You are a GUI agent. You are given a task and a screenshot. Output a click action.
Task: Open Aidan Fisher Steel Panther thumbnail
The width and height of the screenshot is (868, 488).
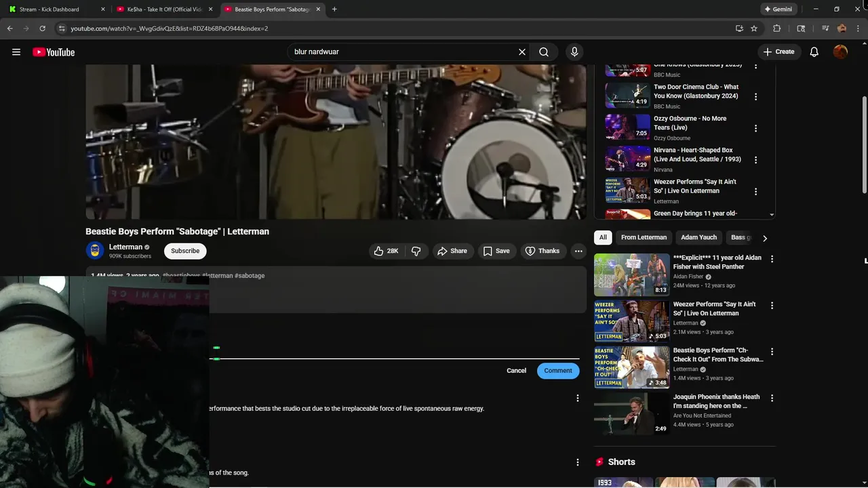tap(632, 274)
